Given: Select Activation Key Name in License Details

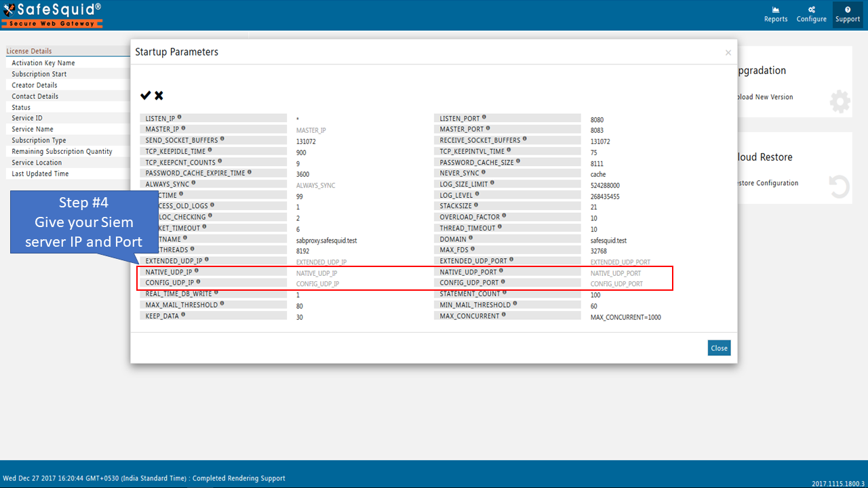Looking at the screenshot, I should 43,63.
